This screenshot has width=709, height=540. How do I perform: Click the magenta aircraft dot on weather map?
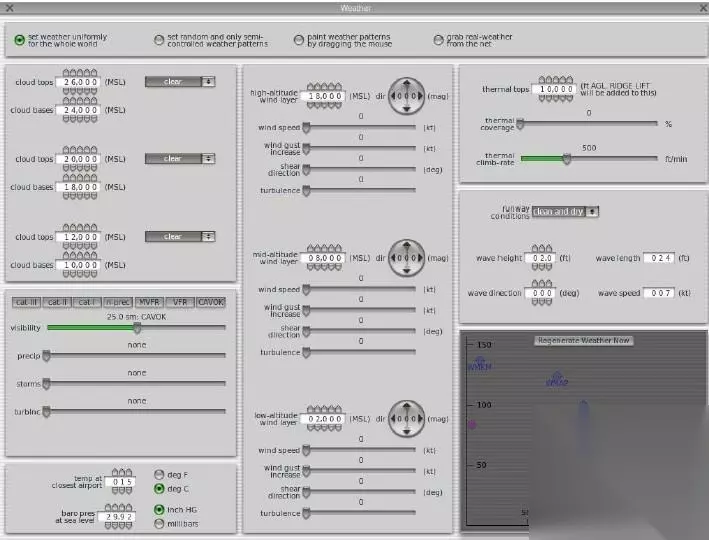(472, 424)
